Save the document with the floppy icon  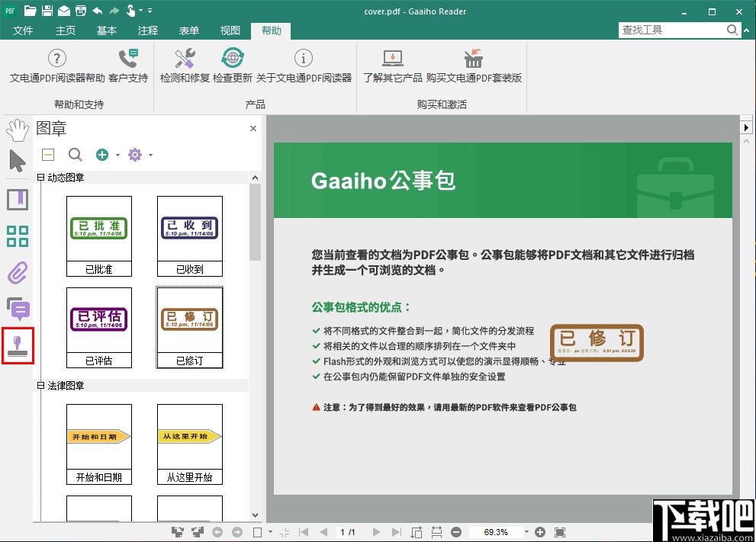pos(47,11)
